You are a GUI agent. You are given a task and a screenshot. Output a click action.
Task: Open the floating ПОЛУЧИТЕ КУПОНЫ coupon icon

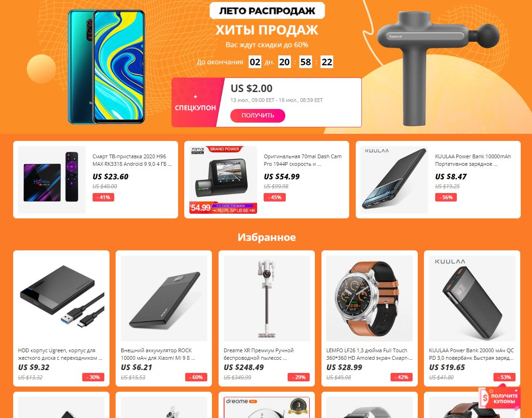[501, 399]
